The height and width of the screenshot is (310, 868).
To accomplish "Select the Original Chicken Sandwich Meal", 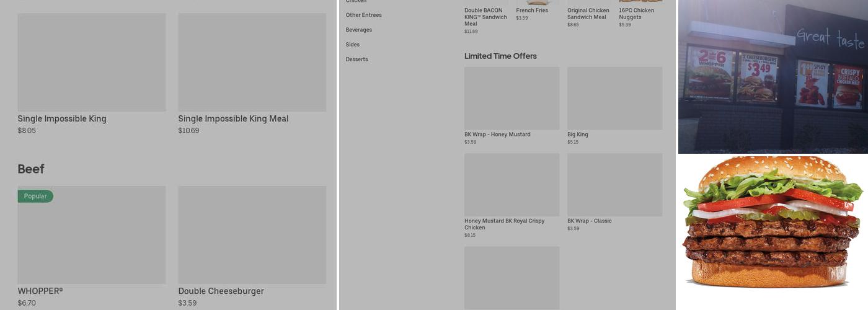I will [x=588, y=14].
